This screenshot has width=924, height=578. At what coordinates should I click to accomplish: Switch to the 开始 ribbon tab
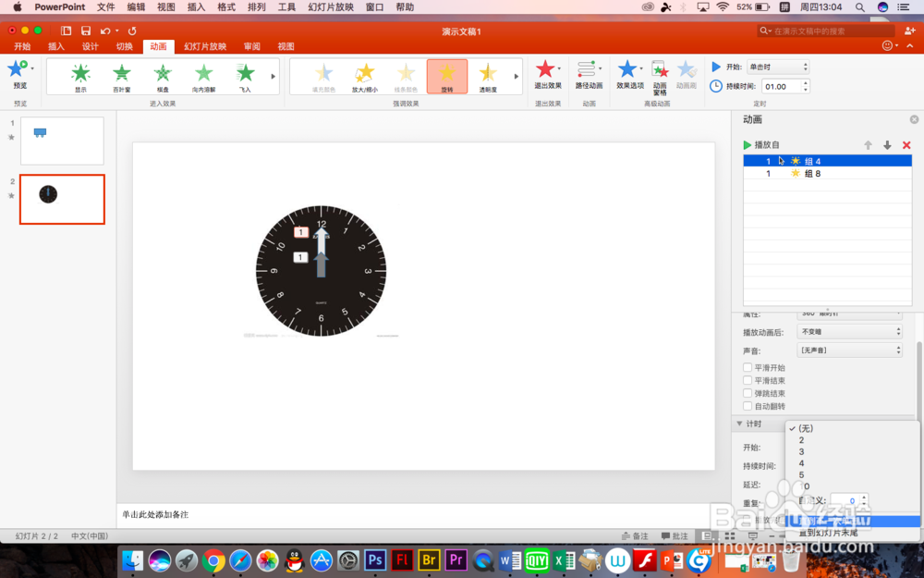click(22, 46)
